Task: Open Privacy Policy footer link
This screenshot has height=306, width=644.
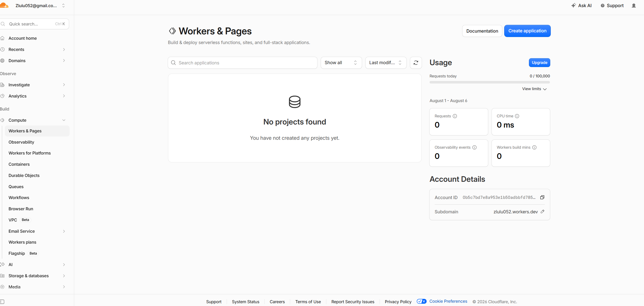Action: (398, 302)
